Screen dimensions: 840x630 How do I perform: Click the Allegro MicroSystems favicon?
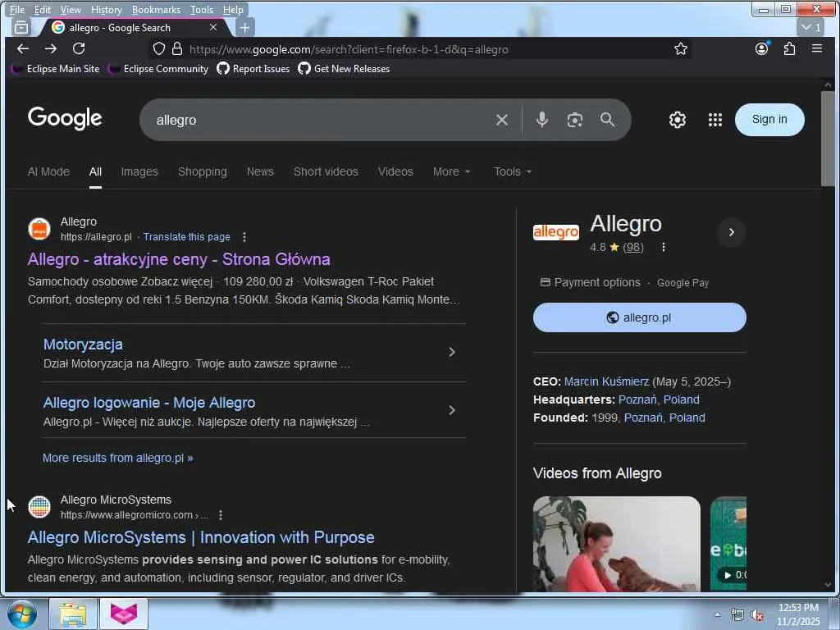pyautogui.click(x=39, y=507)
